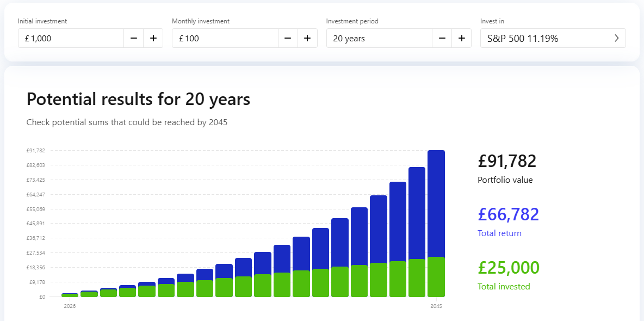The image size is (644, 321).
Task: Click the first 2026 chart bar
Action: (x=70, y=295)
